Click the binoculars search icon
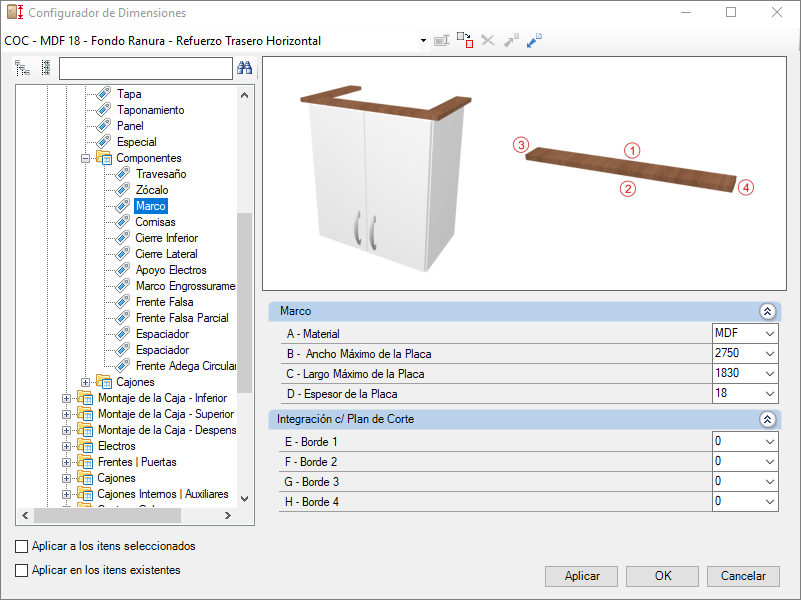Screen dimensions: 801x600 245,68
